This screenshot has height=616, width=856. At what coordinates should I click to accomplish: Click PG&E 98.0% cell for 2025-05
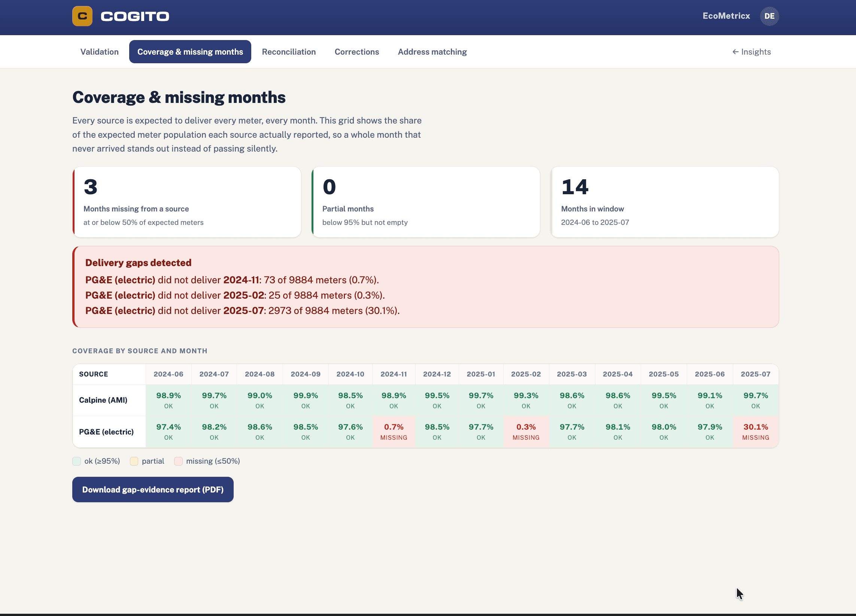coord(664,431)
